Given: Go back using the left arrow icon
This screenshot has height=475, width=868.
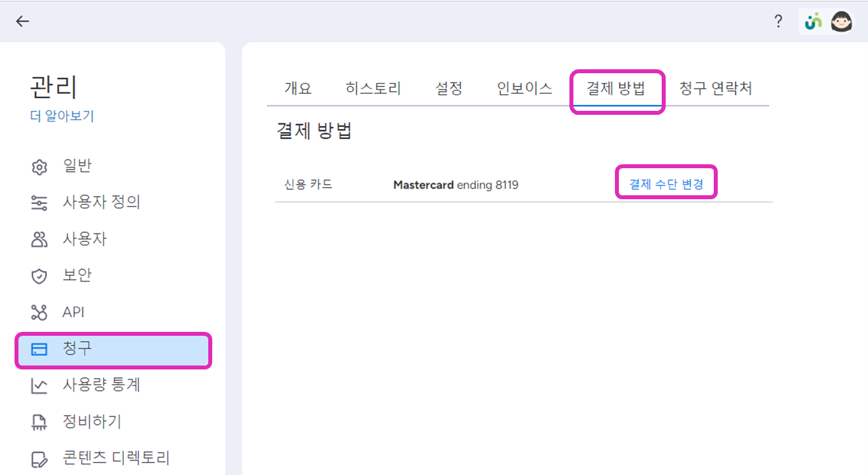Looking at the screenshot, I should pos(23,22).
